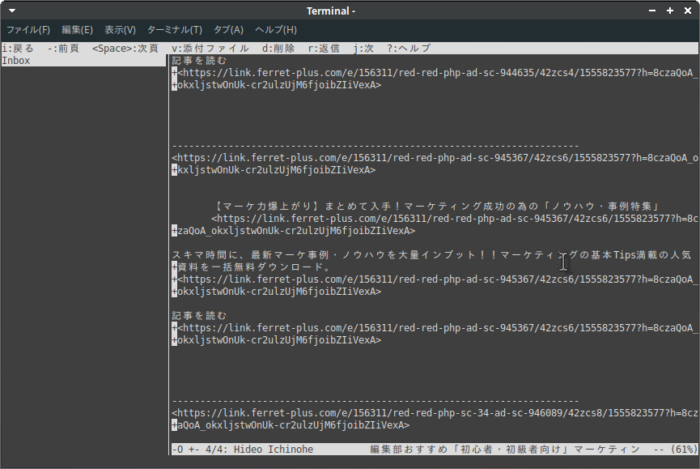Open the タブ(A) menu
700x469 pixels.
[228, 30]
